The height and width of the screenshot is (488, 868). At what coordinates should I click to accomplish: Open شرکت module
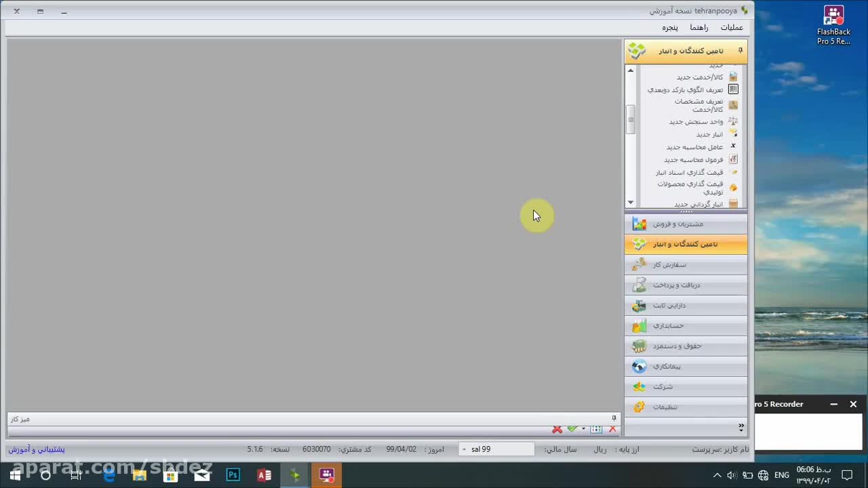(x=686, y=386)
